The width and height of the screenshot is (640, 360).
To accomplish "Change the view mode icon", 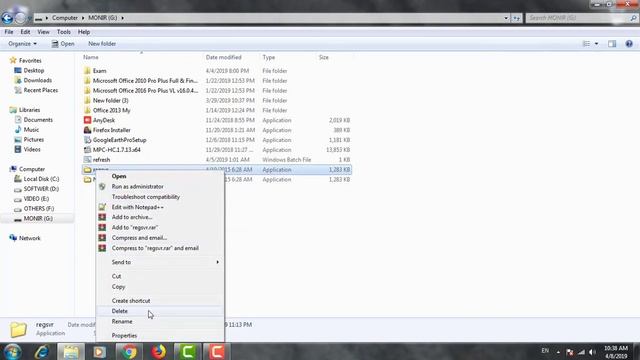I will click(586, 44).
